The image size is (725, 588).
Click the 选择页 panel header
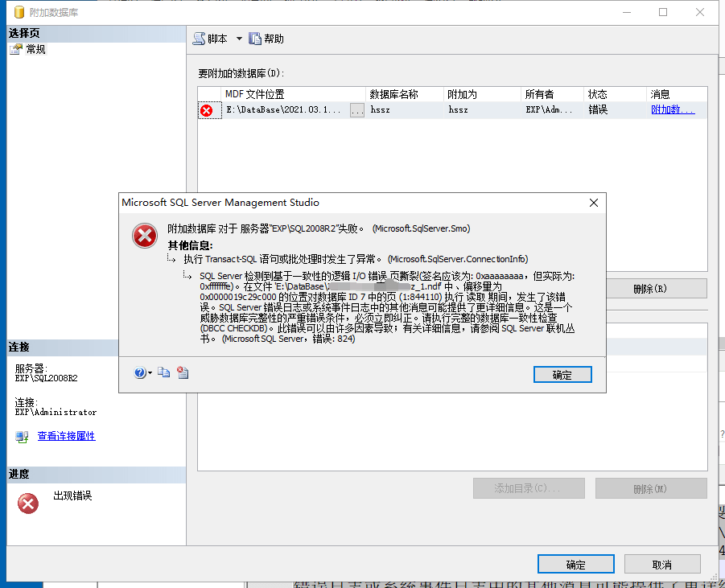coord(97,34)
